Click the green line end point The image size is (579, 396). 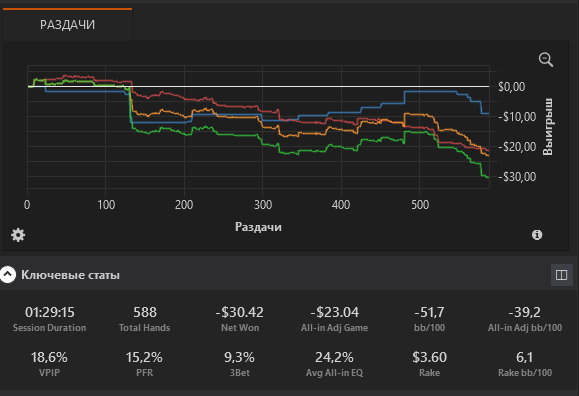pos(489,178)
